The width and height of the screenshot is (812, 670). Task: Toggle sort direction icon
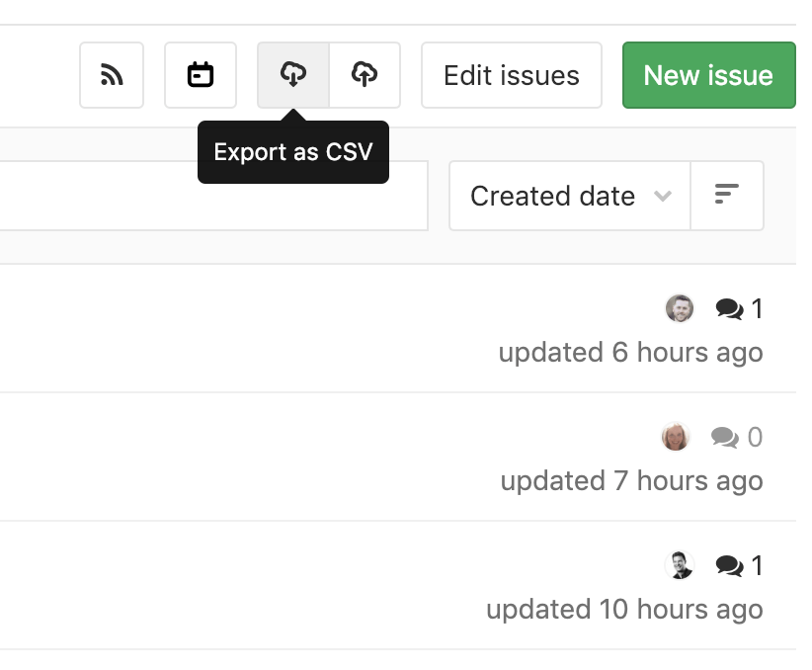[727, 196]
